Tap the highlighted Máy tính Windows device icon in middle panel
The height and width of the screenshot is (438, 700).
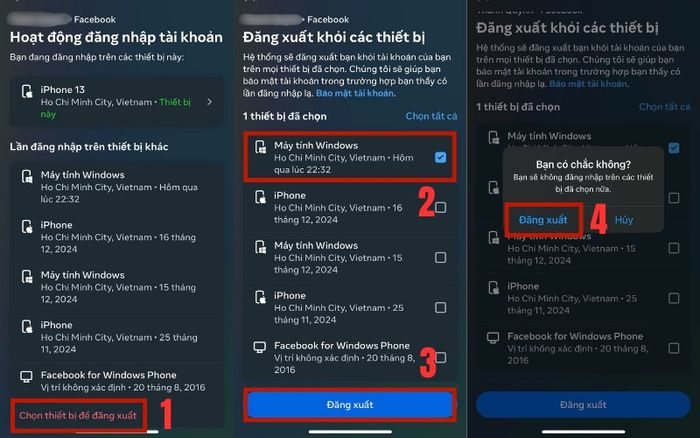[260, 147]
